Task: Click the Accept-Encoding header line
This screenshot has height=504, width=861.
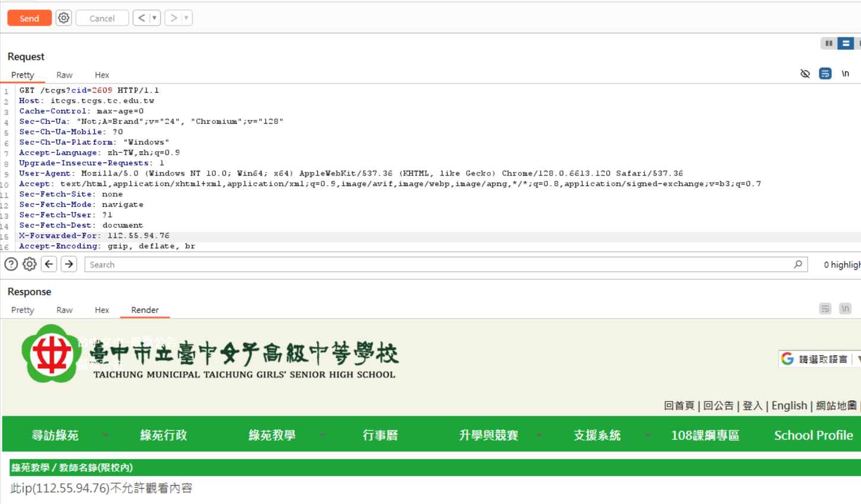Action: click(107, 246)
